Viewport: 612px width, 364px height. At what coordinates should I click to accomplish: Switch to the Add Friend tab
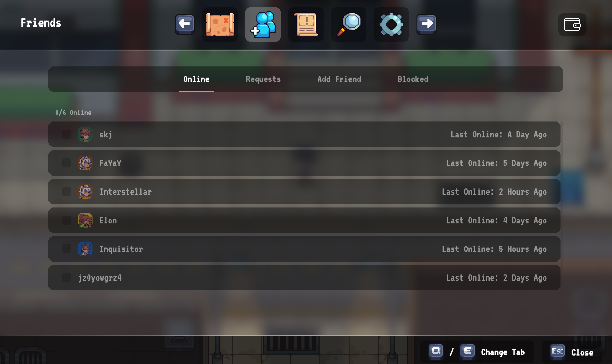click(339, 79)
